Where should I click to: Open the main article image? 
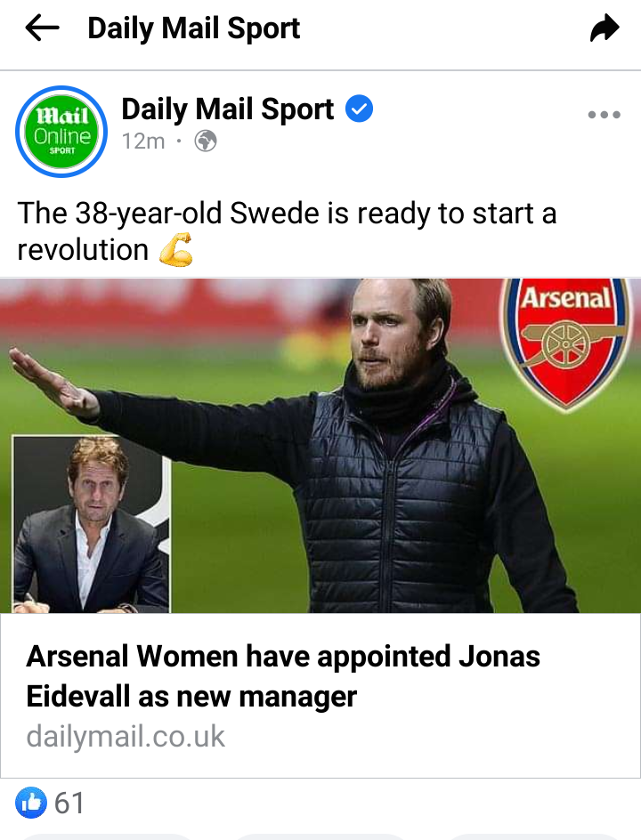pos(320,446)
